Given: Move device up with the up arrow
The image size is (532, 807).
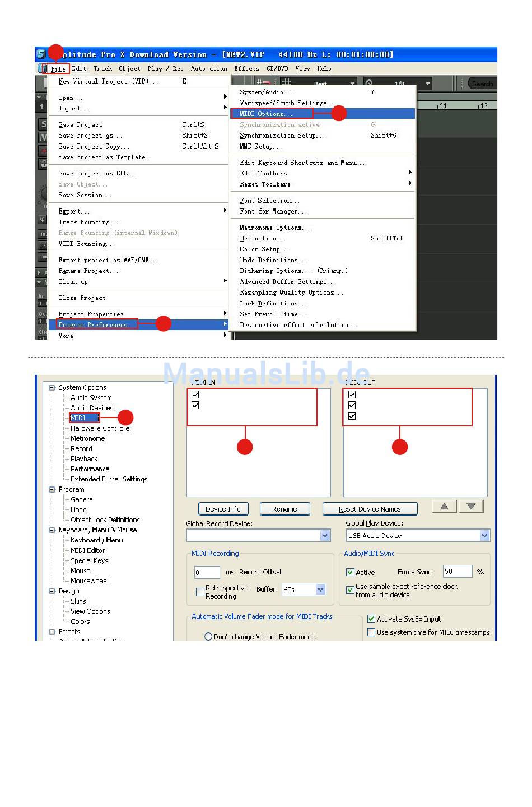Looking at the screenshot, I should tap(445, 507).
